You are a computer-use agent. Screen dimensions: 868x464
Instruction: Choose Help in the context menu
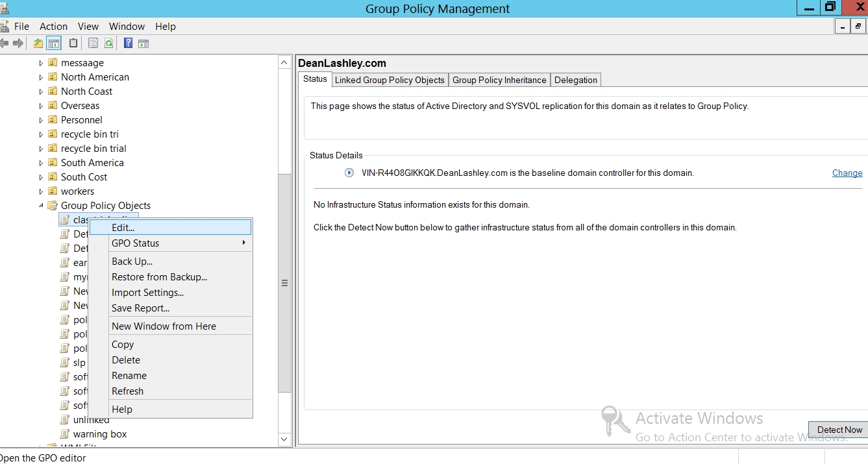[170, 409]
